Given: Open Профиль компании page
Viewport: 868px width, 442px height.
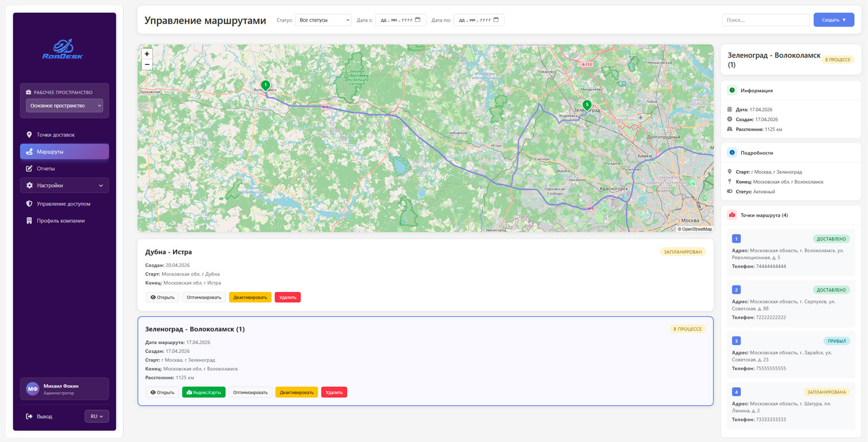Looking at the screenshot, I should point(64,221).
